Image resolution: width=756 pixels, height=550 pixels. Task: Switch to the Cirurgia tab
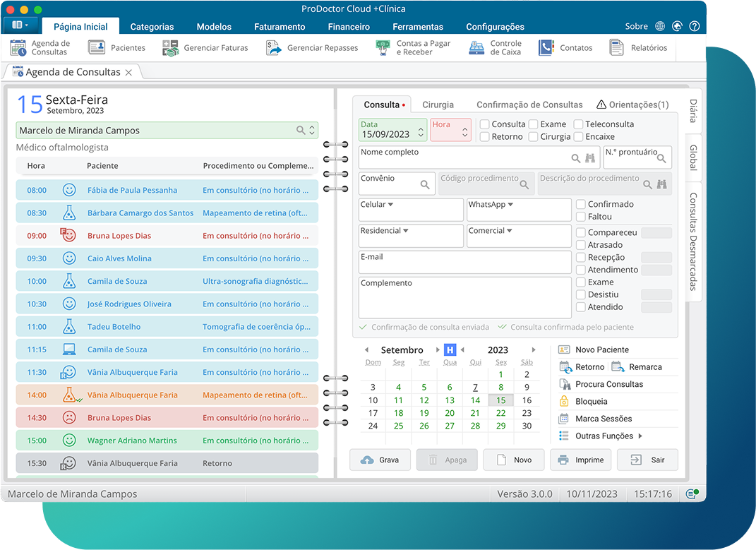point(438,104)
